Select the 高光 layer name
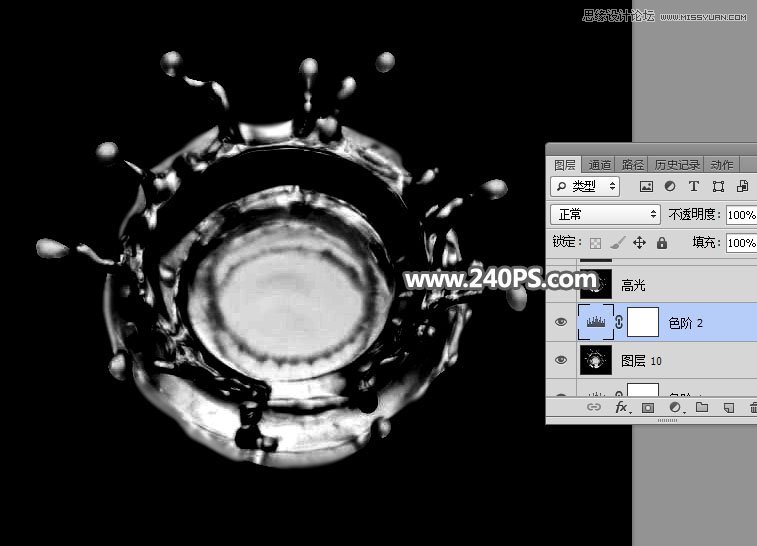 pos(633,285)
